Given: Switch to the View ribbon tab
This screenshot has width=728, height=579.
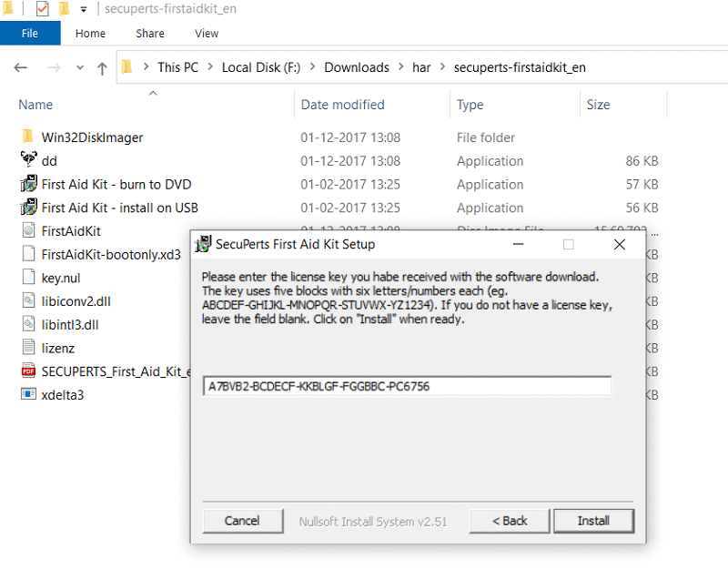Looking at the screenshot, I should [x=207, y=34].
